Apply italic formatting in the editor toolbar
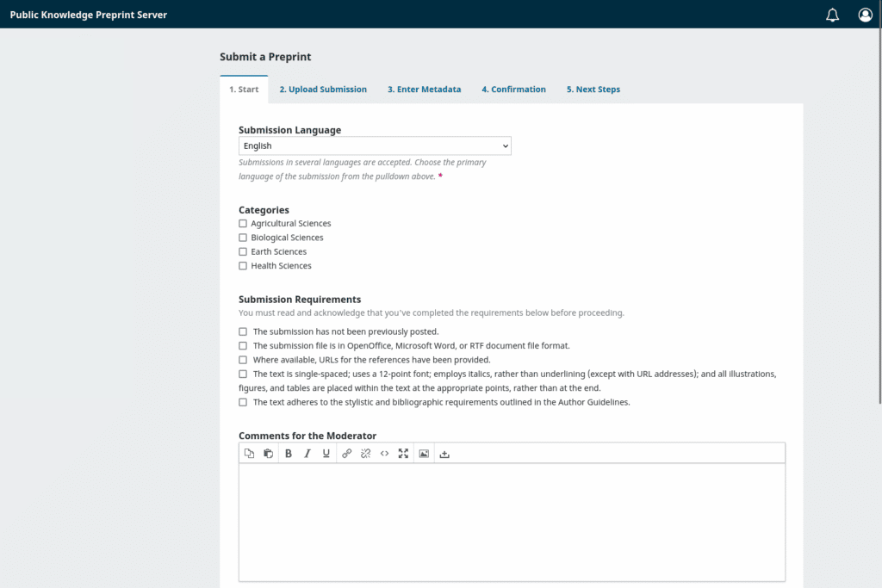The width and height of the screenshot is (882, 588). (307, 454)
